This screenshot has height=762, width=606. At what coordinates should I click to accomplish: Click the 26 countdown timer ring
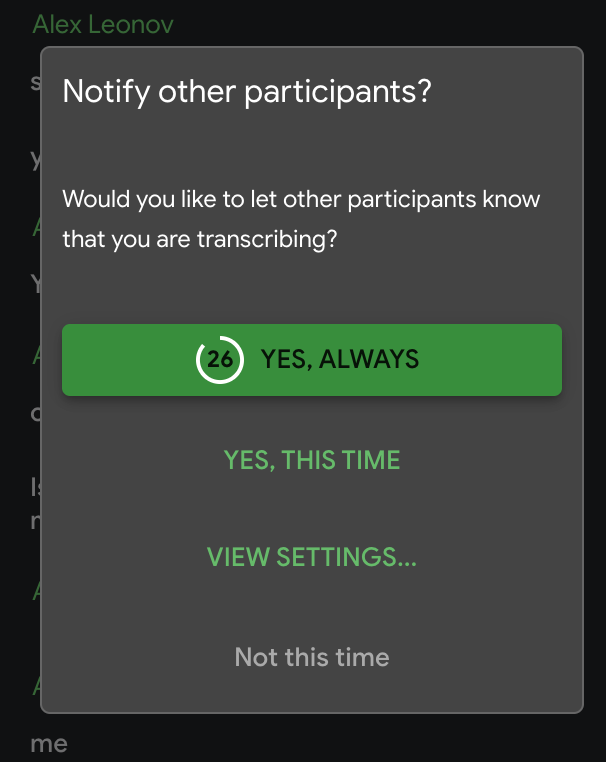coord(220,360)
